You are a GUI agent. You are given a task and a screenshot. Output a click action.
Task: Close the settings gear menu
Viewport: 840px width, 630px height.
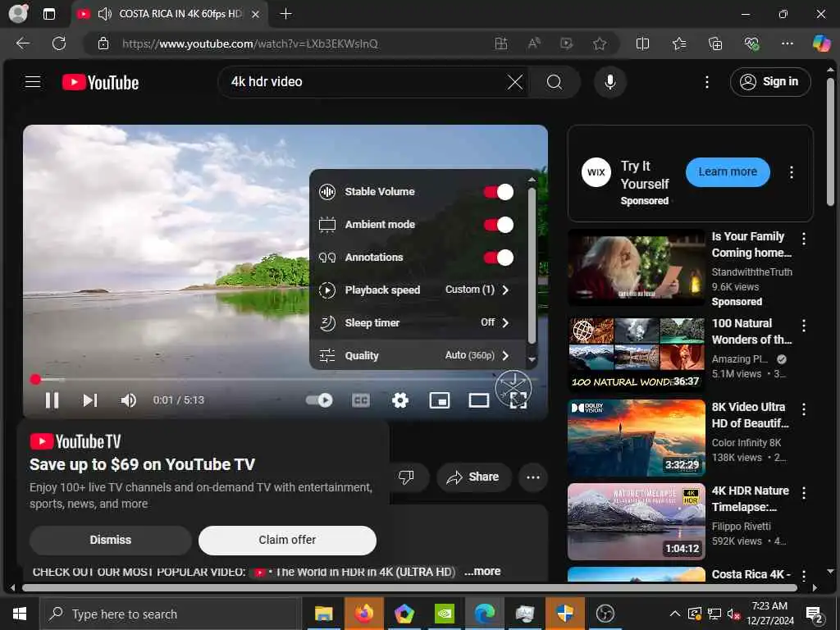[400, 400]
